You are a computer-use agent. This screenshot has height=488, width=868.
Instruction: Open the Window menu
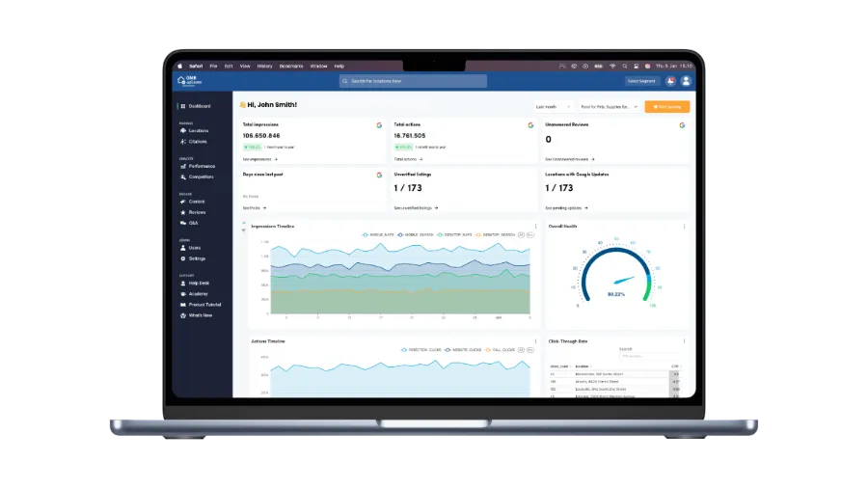point(318,66)
